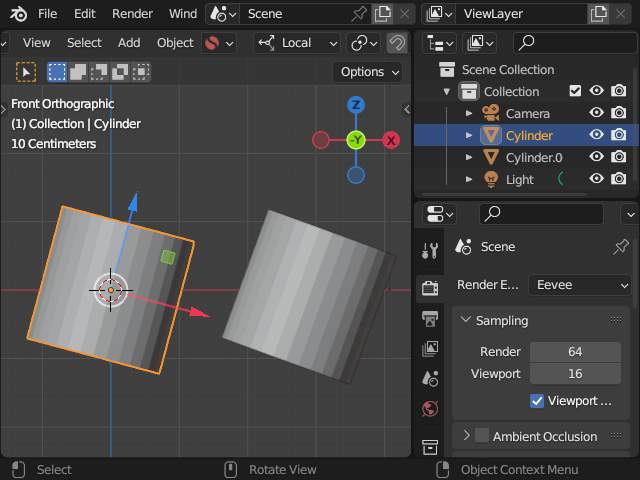This screenshot has width=640, height=480.
Task: Open the View Layer properties tab
Action: pyautogui.click(x=430, y=348)
